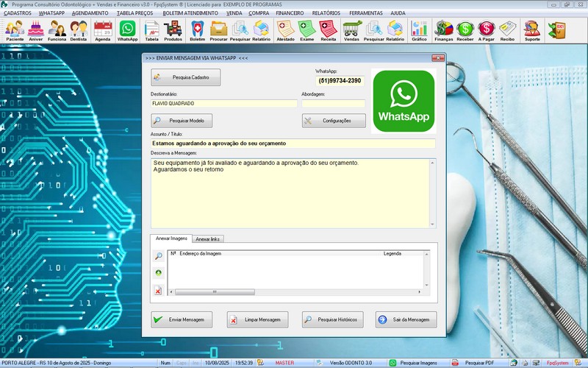Image resolution: width=588 pixels, height=368 pixels.
Task: Click the green add image icon
Action: click(158, 273)
